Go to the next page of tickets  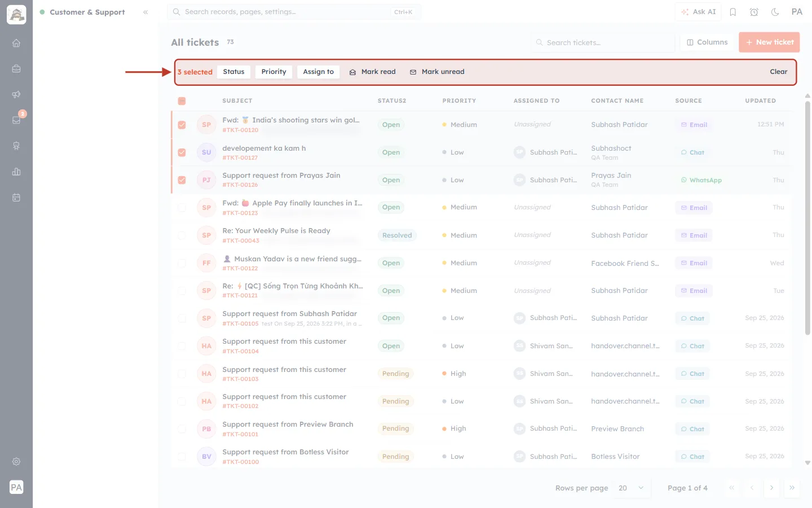(x=771, y=488)
